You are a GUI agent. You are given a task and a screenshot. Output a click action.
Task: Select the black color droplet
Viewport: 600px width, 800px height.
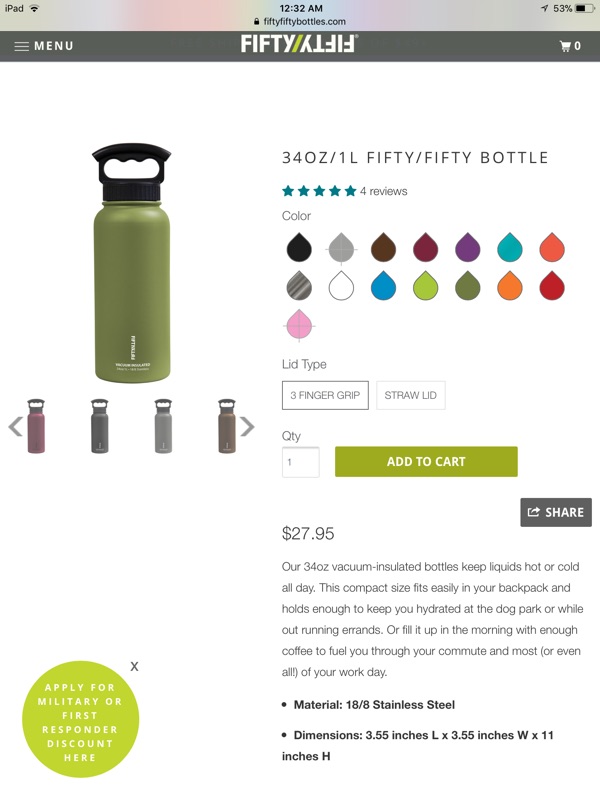(x=299, y=246)
